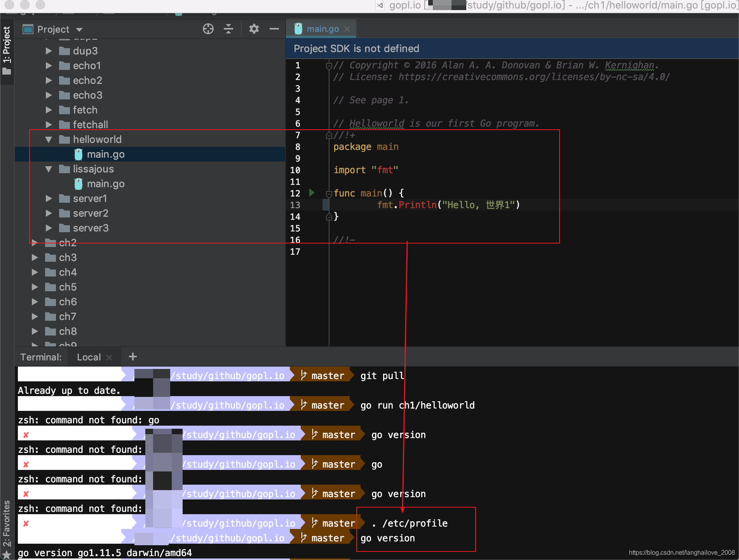Screen dimensions: 739x560
Task: Click the 'git pull' terminal command
Action: (382, 376)
